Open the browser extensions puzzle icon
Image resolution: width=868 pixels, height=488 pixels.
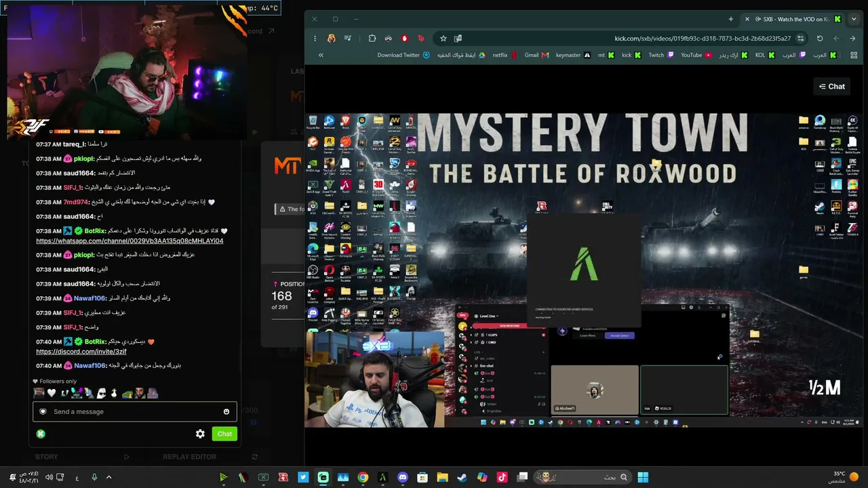372,39
